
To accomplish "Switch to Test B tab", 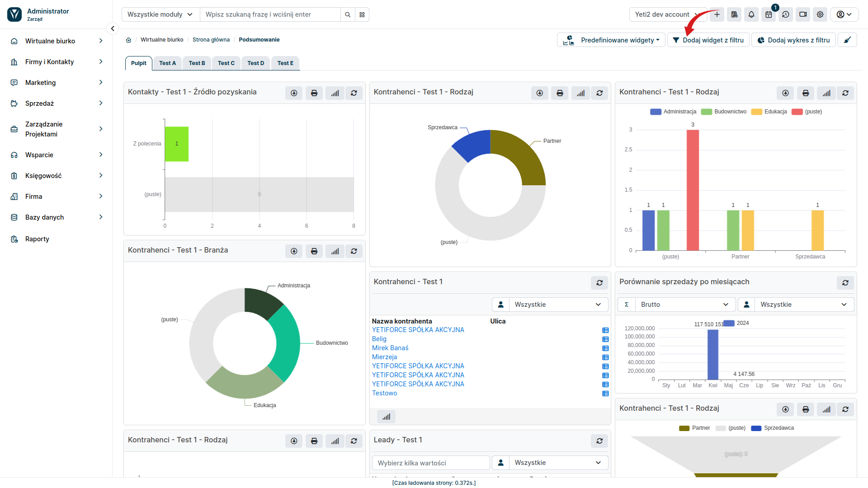I will [x=197, y=63].
